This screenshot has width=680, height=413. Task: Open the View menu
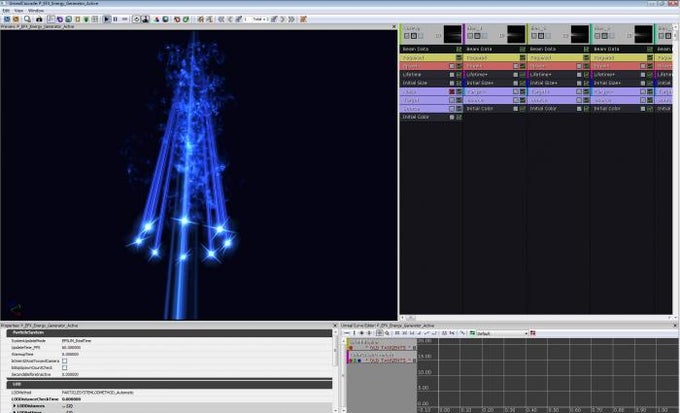19,10
